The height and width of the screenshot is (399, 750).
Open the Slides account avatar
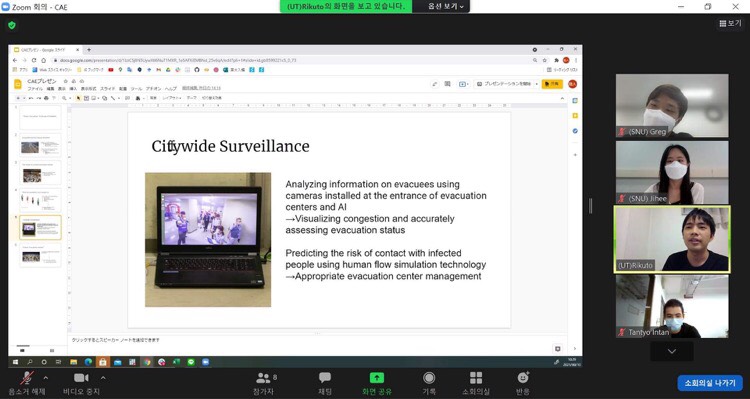(572, 84)
